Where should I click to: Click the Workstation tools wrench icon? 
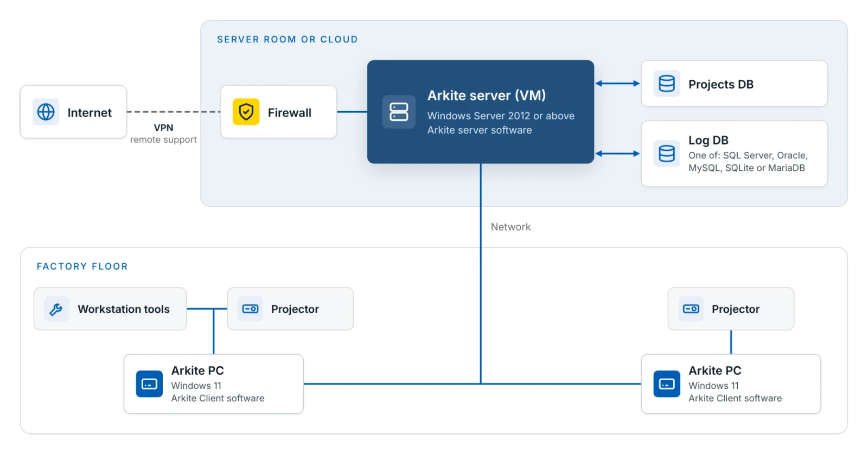tap(56, 309)
